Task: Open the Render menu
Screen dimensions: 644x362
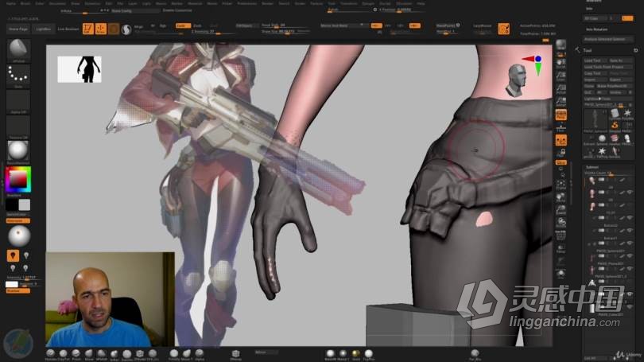Action: pos(267,3)
